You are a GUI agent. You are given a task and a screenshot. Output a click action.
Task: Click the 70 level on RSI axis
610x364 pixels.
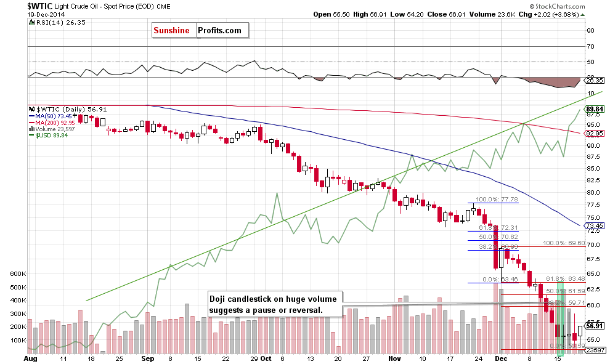tap(590, 46)
